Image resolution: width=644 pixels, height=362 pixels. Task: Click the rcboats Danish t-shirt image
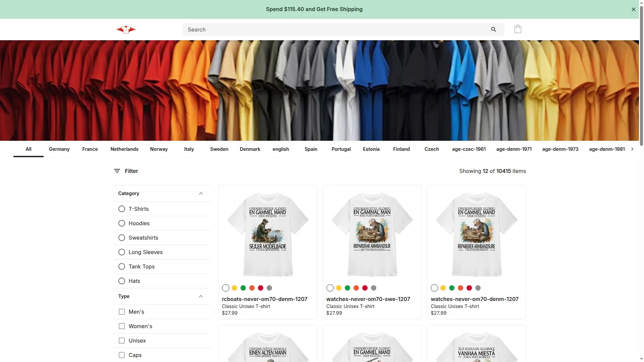click(268, 234)
